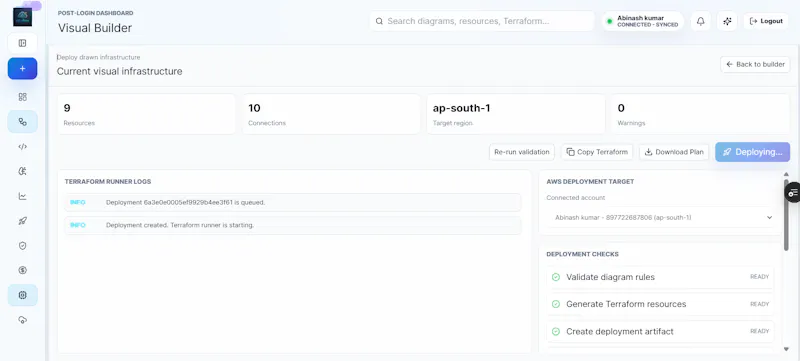Focus the search diagrams input field
The width and height of the screenshot is (800, 361).
coord(482,21)
